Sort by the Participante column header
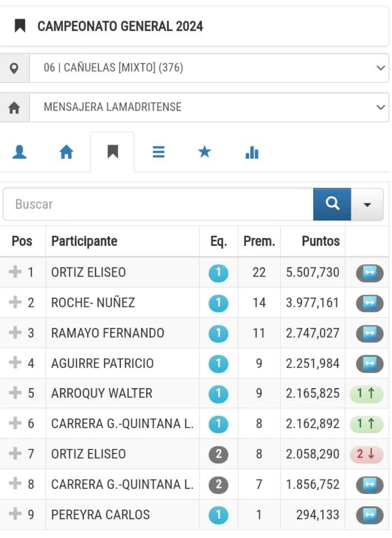The height and width of the screenshot is (538, 392). [x=84, y=241]
